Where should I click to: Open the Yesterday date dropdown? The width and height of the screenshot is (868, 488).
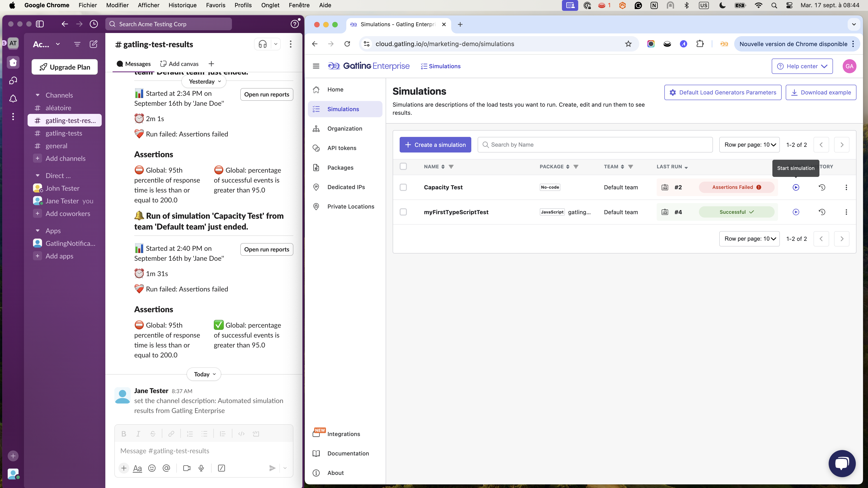204,82
